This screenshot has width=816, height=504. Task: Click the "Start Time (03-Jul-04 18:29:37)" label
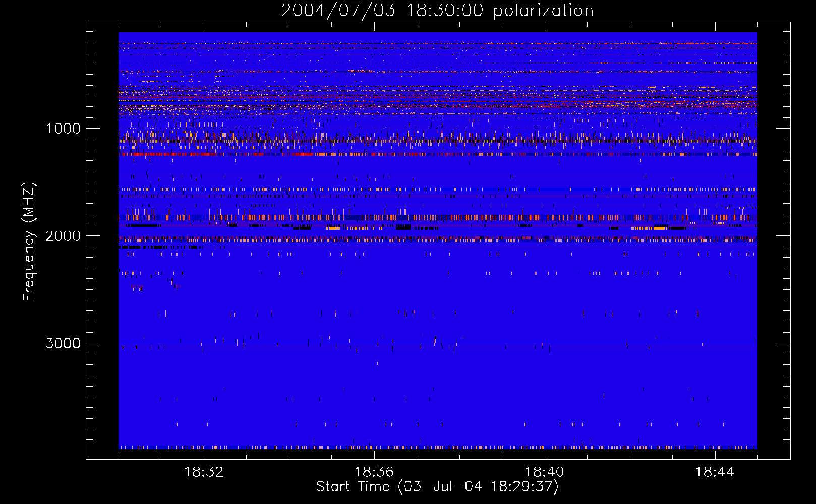point(437,487)
